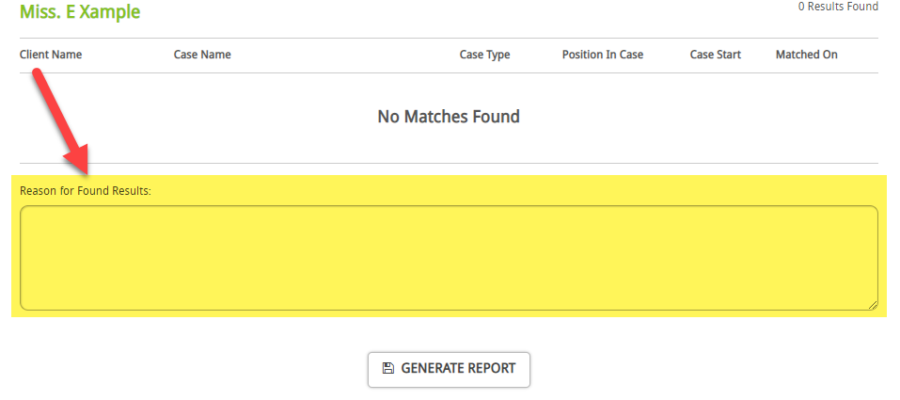
Task: Click the Miss. E Xample name heading
Action: (80, 13)
